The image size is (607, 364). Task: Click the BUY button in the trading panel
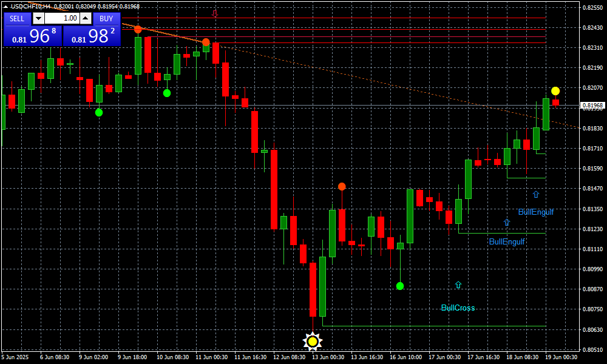(106, 18)
